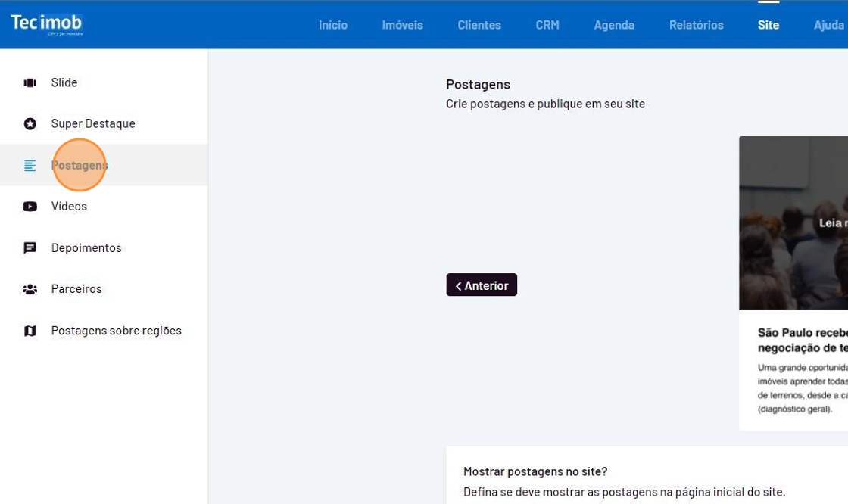This screenshot has height=504, width=848.
Task: Go to Relatórios in the top navigation
Action: click(696, 25)
